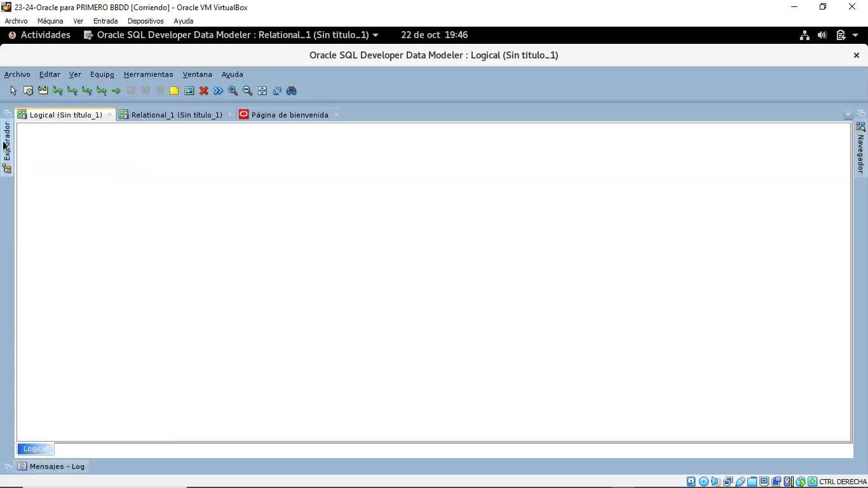868x488 pixels.
Task: Select the New Type Substitution arrow tool
Action: click(116, 91)
